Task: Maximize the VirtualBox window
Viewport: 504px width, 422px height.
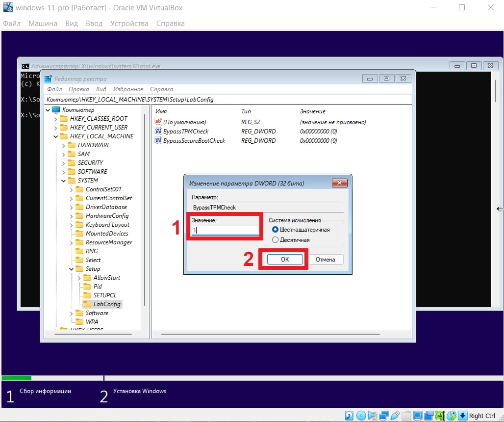Action: click(x=461, y=7)
